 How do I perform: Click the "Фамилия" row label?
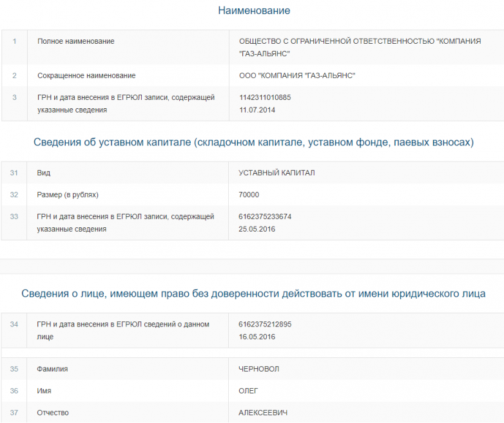tap(53, 369)
